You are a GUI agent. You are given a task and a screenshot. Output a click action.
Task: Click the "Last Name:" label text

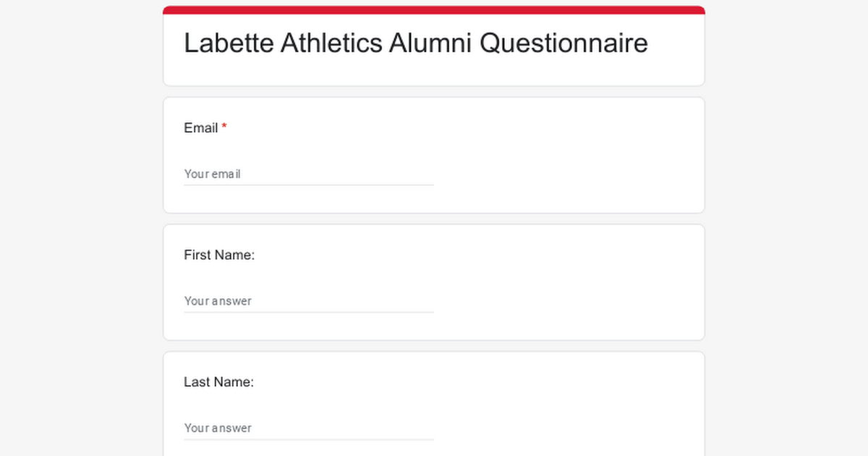click(x=218, y=382)
